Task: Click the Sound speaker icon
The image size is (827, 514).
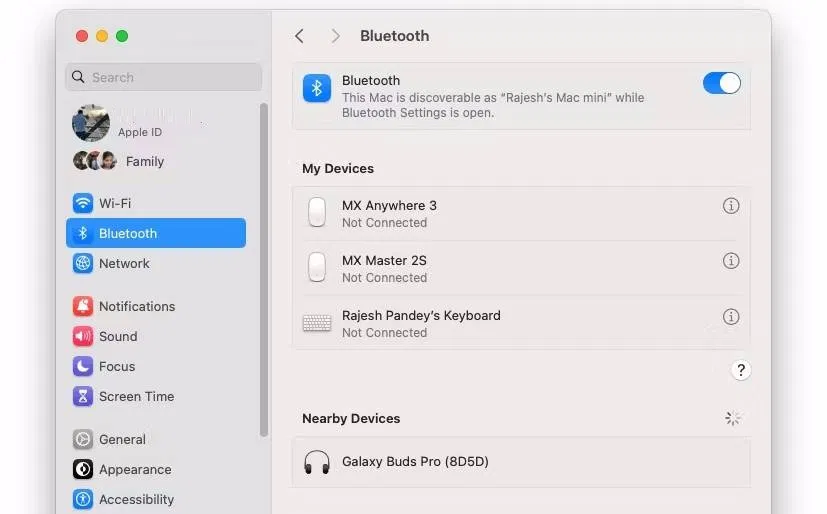Action: 83,336
